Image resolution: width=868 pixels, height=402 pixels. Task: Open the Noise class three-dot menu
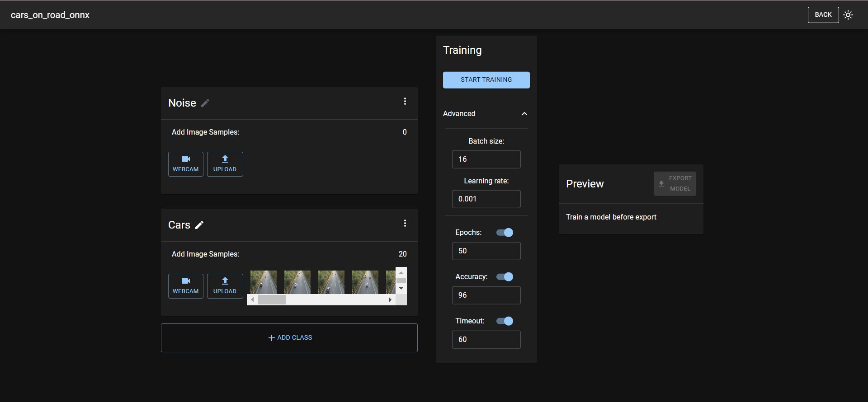(405, 102)
